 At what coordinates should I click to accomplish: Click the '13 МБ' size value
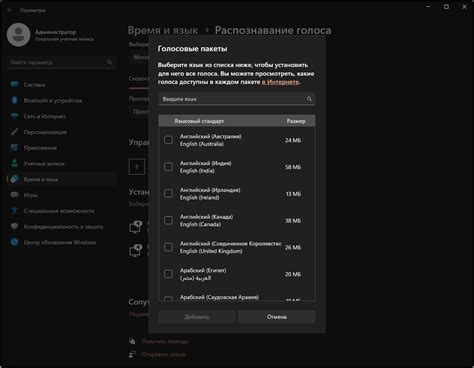(293, 194)
